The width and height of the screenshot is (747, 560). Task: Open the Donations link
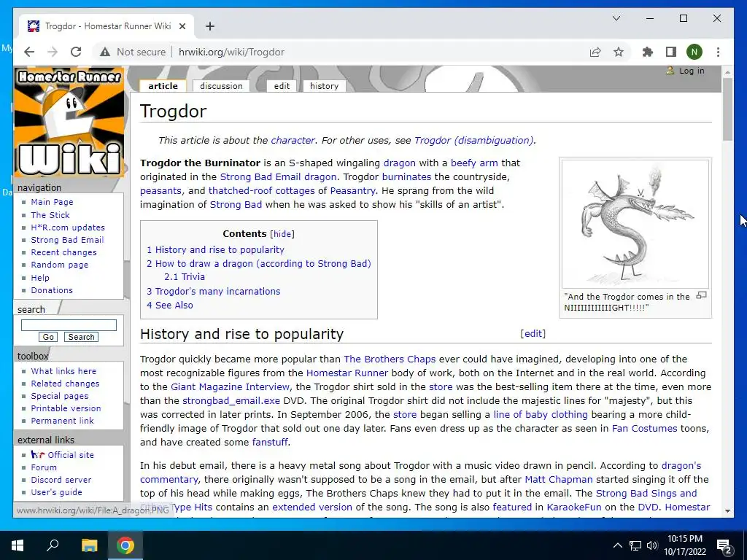coord(52,290)
